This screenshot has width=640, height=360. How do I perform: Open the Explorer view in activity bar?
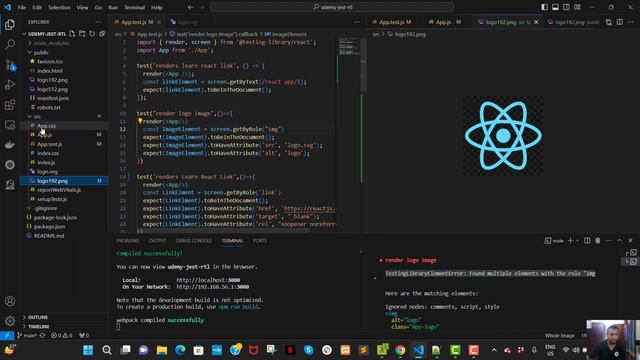click(10, 25)
